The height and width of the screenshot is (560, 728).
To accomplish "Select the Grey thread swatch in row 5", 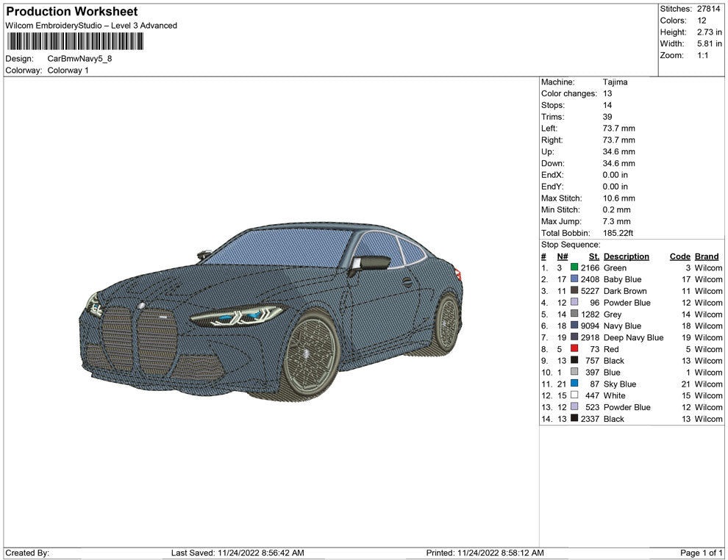I will 574,315.
